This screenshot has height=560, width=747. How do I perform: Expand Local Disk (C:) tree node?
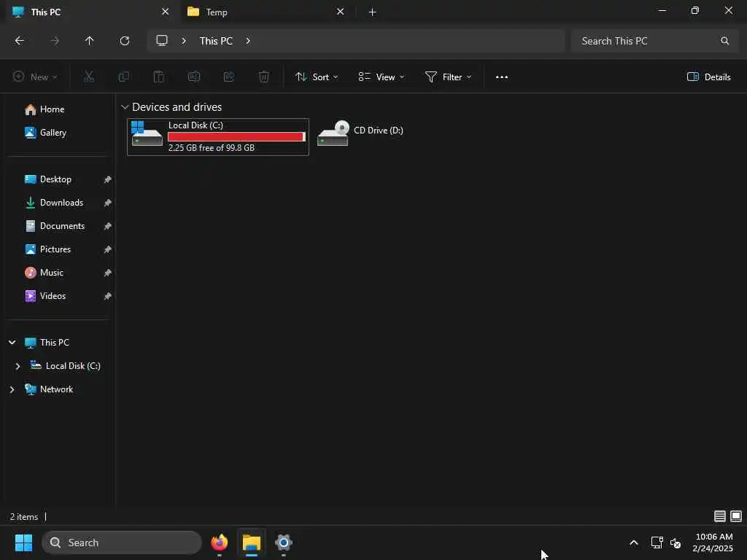pos(18,366)
